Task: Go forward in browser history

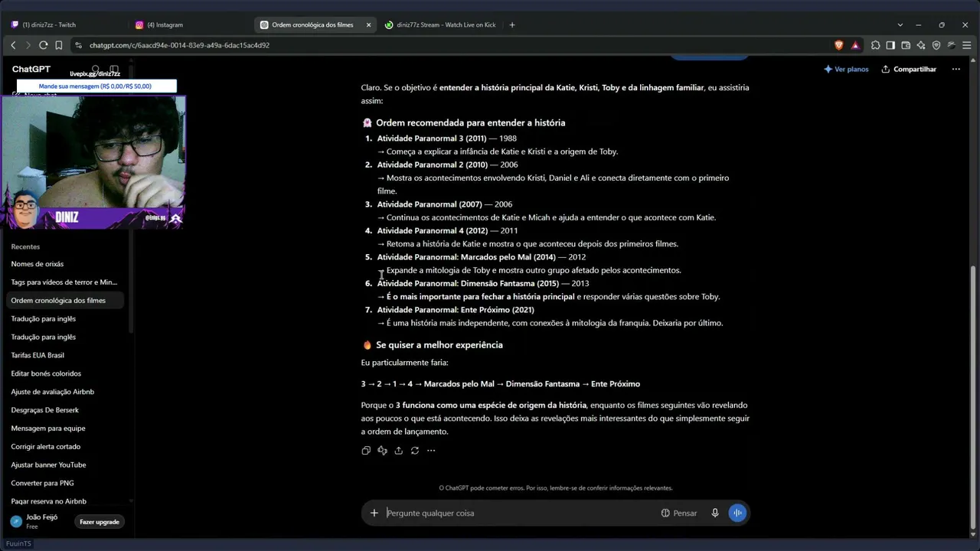Action: [28, 45]
